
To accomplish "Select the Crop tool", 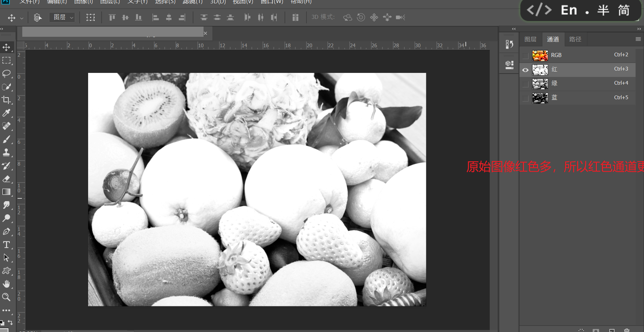I will [x=6, y=100].
